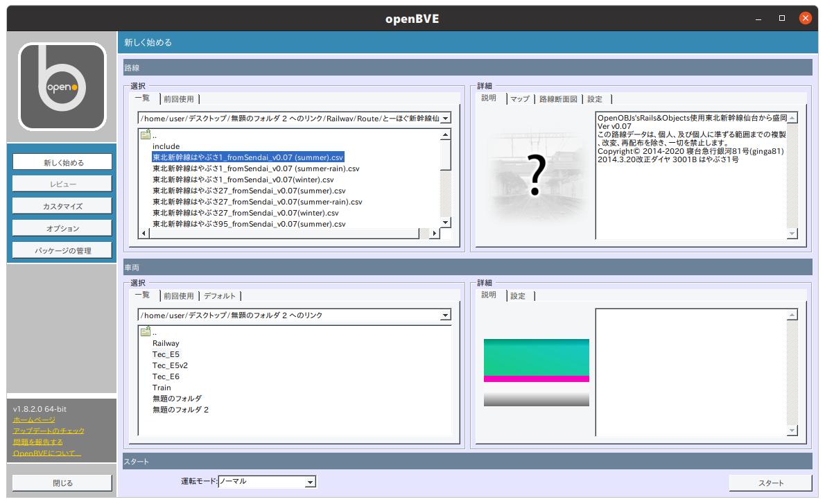825x504 pixels.
Task: Select the Tec_E5v2 folder
Action: (170, 365)
